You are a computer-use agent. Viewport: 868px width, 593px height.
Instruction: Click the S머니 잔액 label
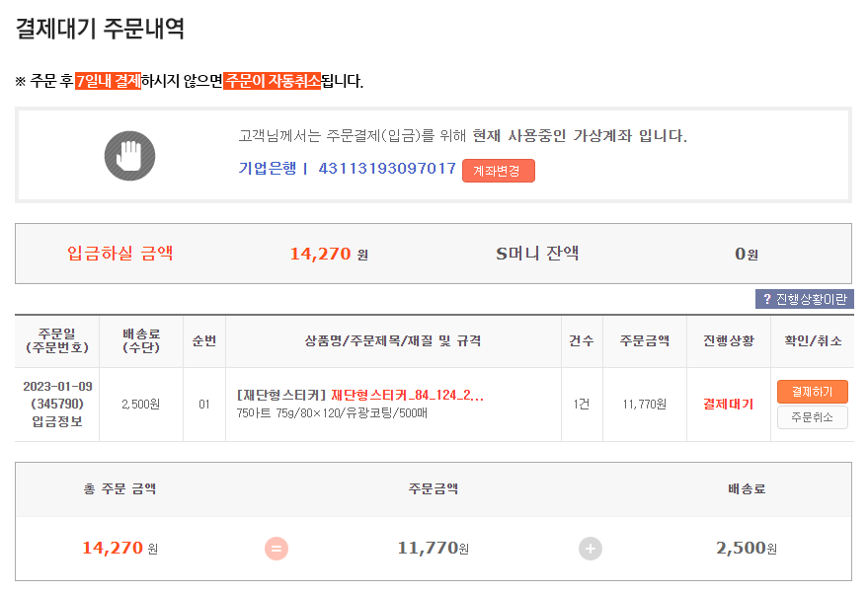pos(537,254)
